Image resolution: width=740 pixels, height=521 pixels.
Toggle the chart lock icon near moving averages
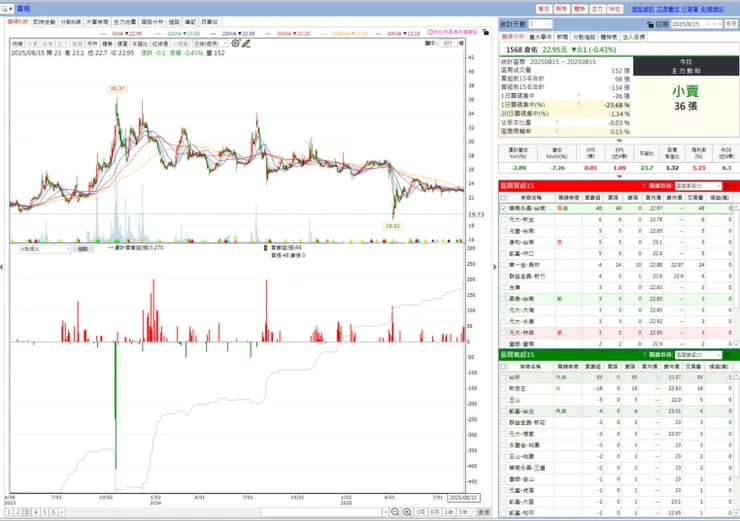click(486, 32)
